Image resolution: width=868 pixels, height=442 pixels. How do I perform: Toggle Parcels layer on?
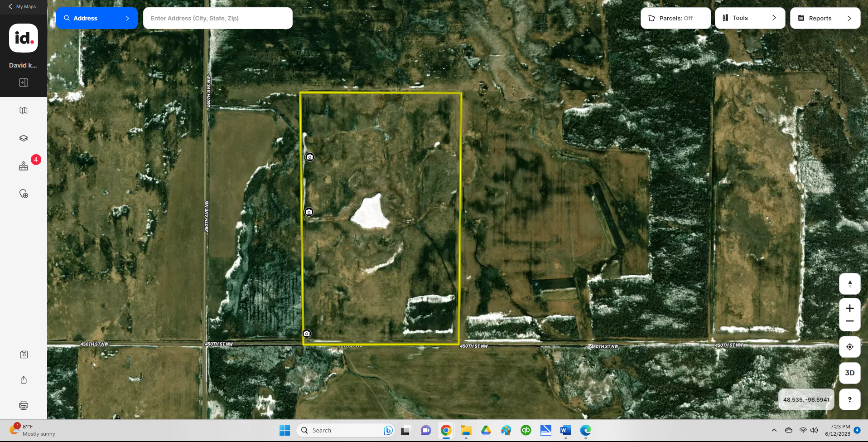point(675,18)
